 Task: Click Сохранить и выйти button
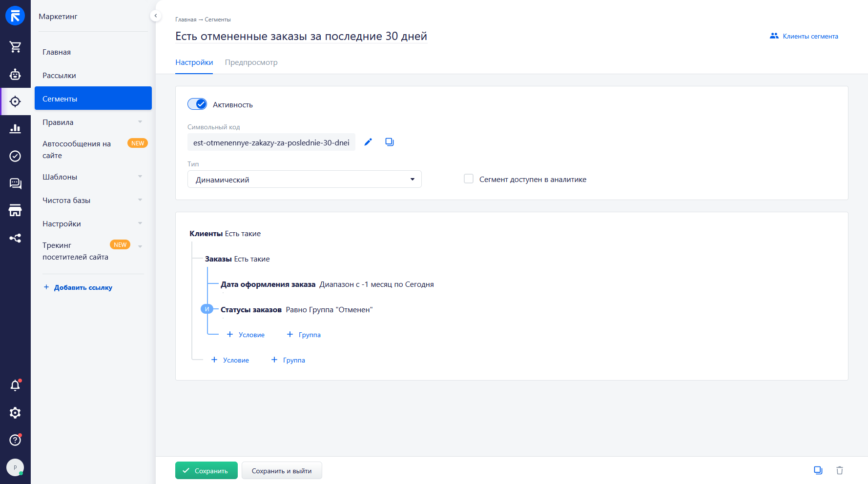282,470
